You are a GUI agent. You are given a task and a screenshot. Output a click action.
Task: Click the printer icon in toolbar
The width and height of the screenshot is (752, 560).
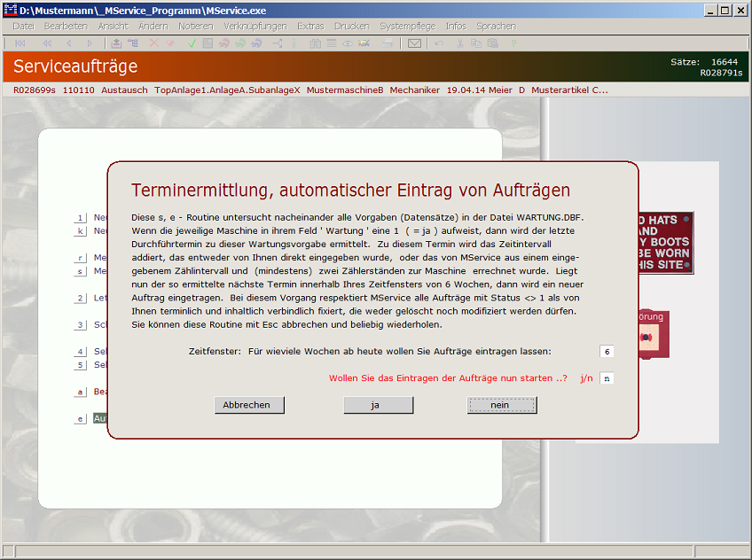pos(388,43)
